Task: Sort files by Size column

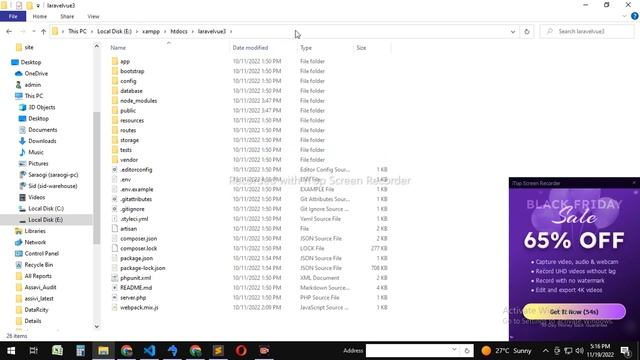Action: [x=361, y=48]
